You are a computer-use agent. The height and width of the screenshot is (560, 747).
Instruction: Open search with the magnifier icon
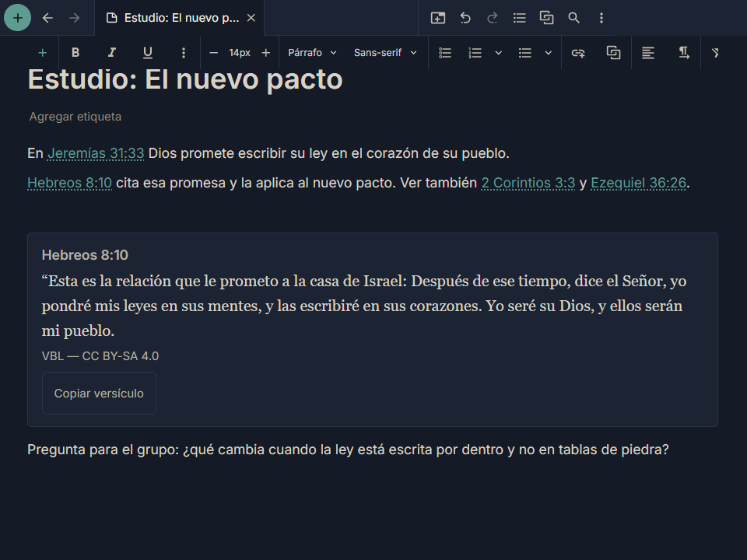[x=573, y=18]
